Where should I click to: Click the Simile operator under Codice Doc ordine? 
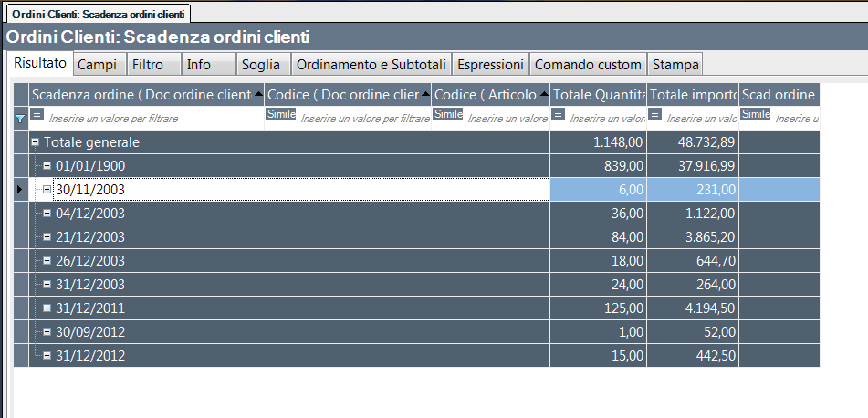[x=280, y=114]
